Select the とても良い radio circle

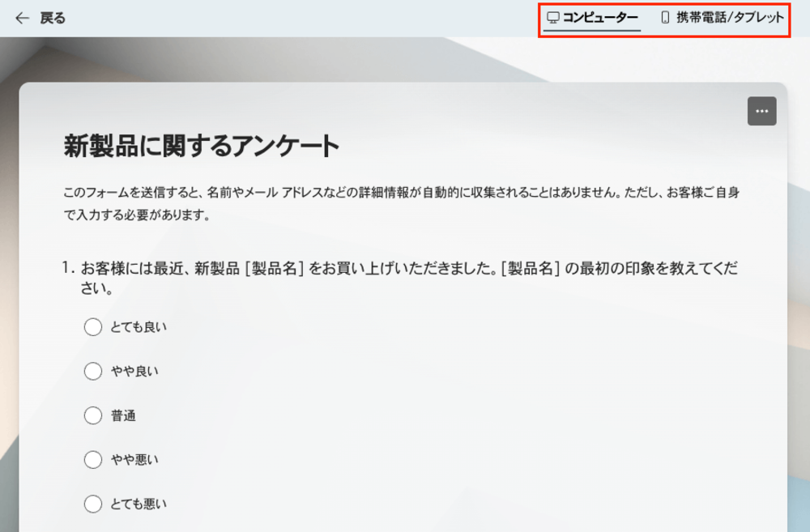click(x=93, y=327)
